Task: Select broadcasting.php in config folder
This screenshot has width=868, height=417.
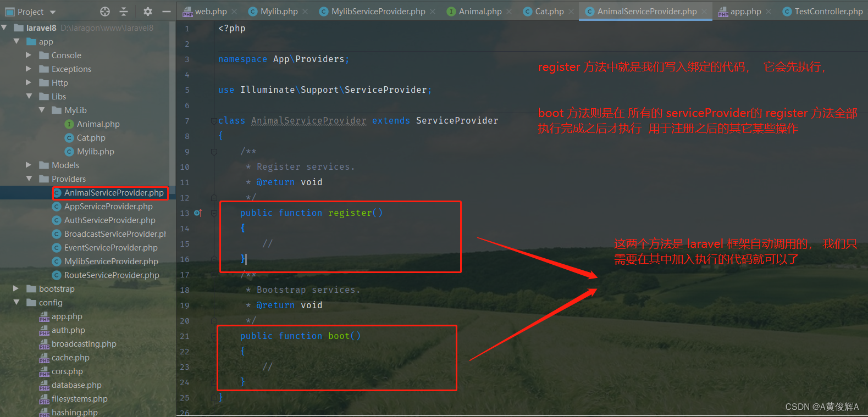Action: pos(84,344)
